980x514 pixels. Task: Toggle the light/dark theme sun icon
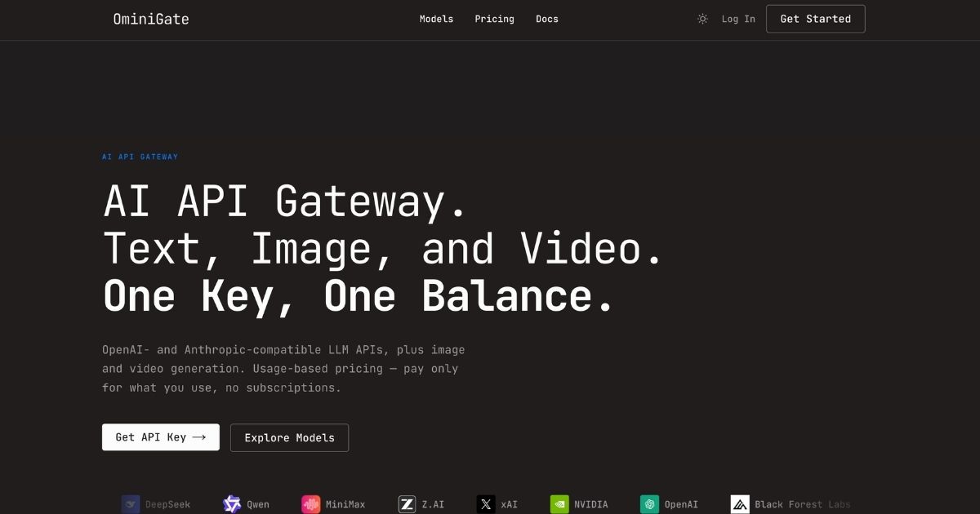click(x=702, y=19)
